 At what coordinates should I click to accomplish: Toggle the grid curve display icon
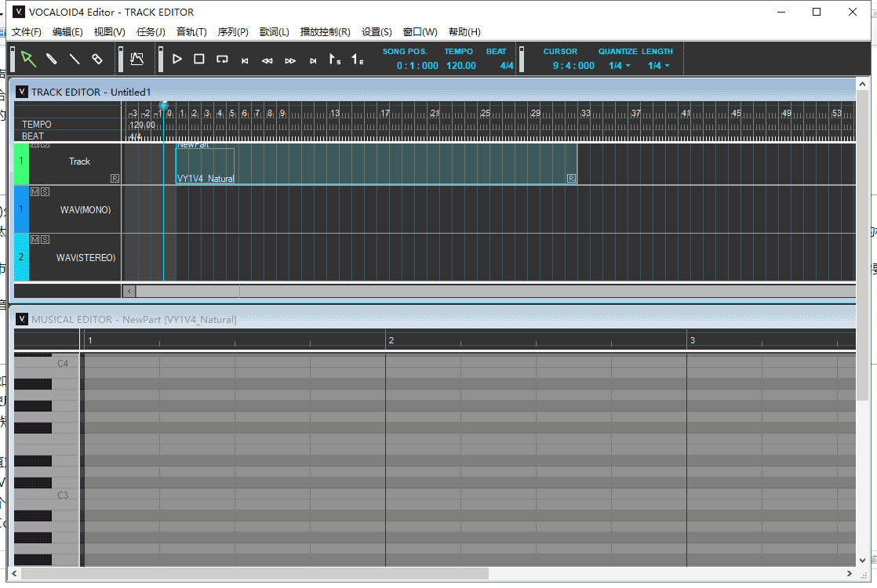(x=137, y=59)
